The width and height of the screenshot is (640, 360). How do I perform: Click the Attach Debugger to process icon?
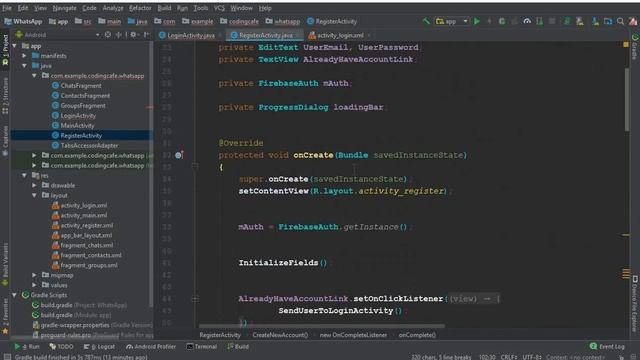[540, 21]
